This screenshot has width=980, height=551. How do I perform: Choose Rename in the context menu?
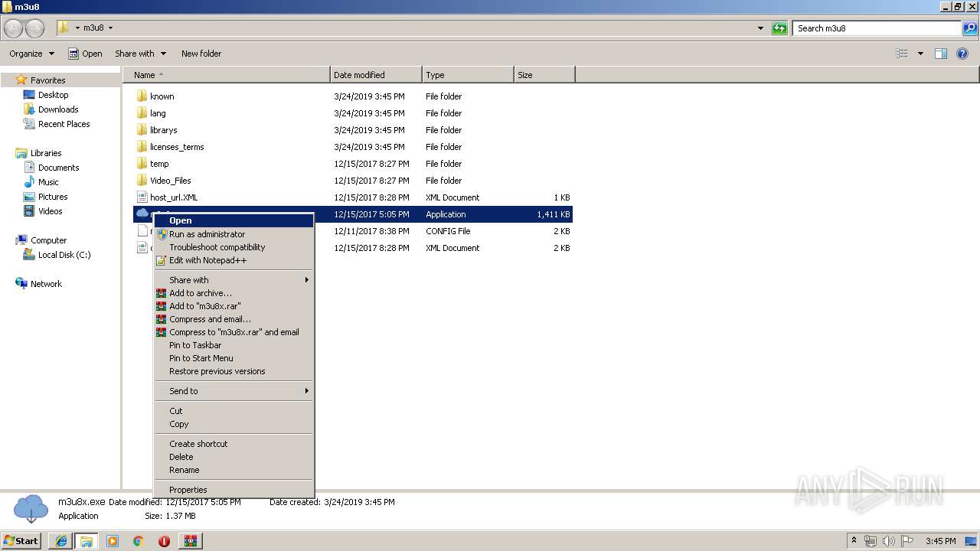(234, 470)
